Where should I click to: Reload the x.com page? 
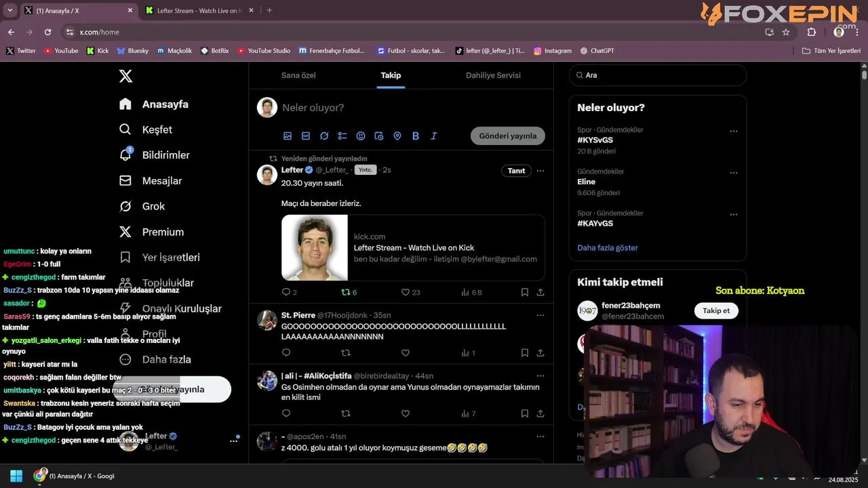click(x=47, y=32)
